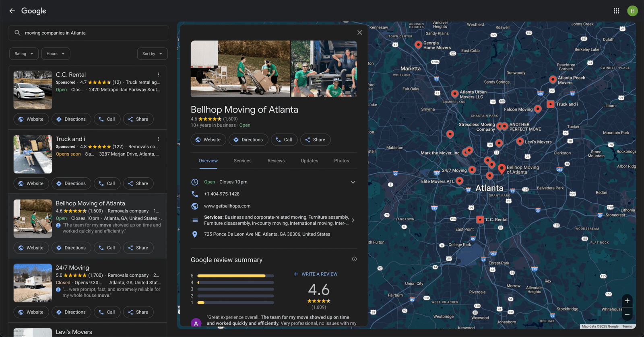Click WRITE A REVIEW
The image size is (644, 337).
point(316,274)
